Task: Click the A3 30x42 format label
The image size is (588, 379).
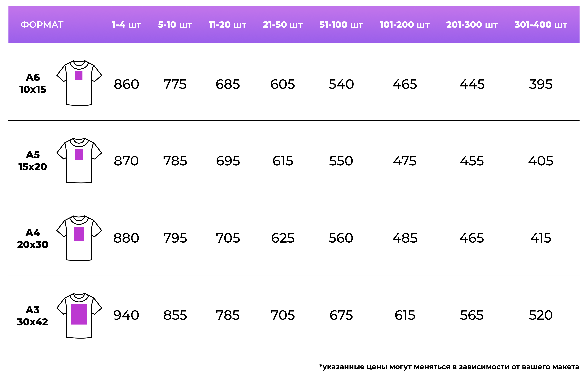Action: click(x=32, y=316)
